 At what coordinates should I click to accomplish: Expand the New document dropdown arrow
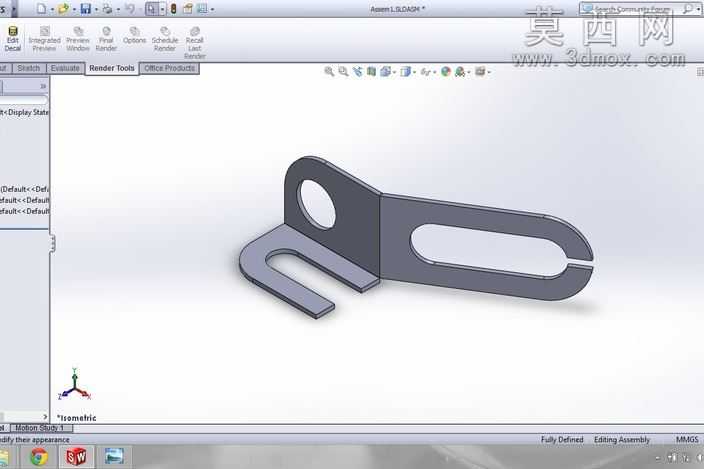pos(52,9)
